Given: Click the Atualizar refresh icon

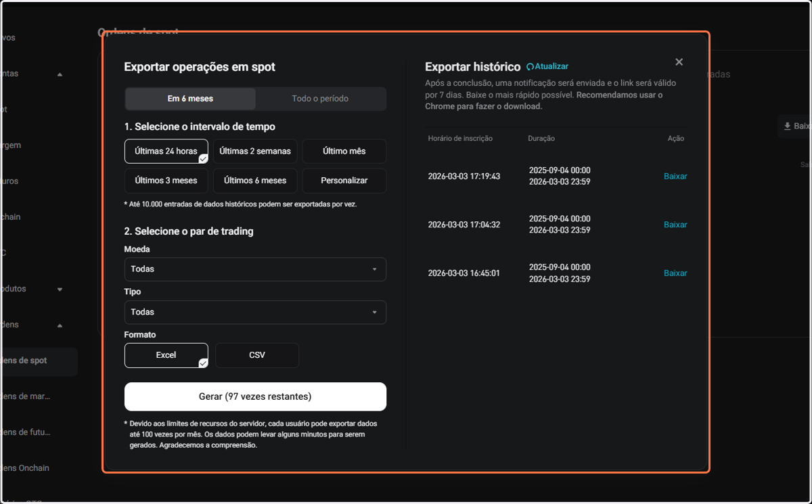Looking at the screenshot, I should coord(531,67).
